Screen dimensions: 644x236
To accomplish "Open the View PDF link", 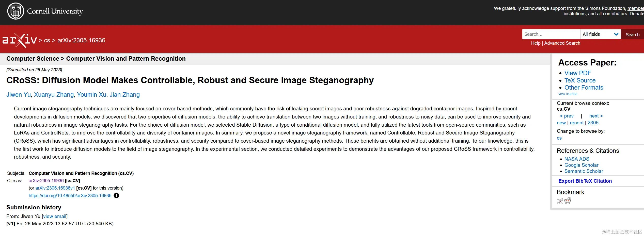I will (x=577, y=73).
